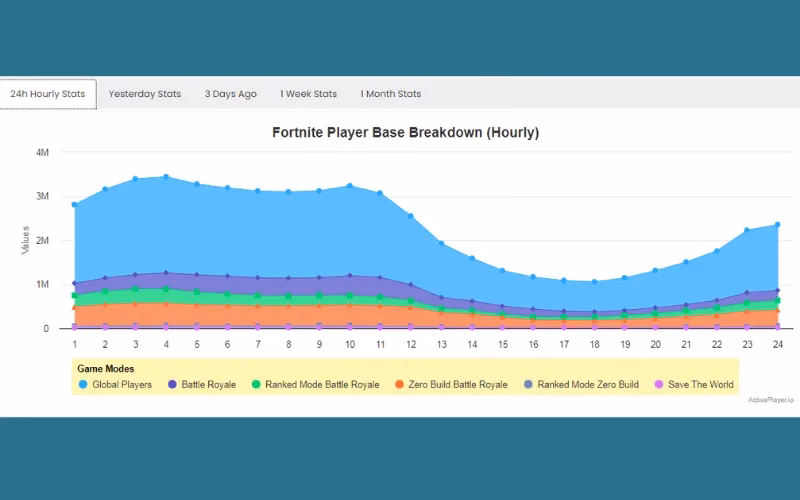The image size is (800, 500).
Task: Switch to 1 Week Stats tab
Action: (308, 94)
